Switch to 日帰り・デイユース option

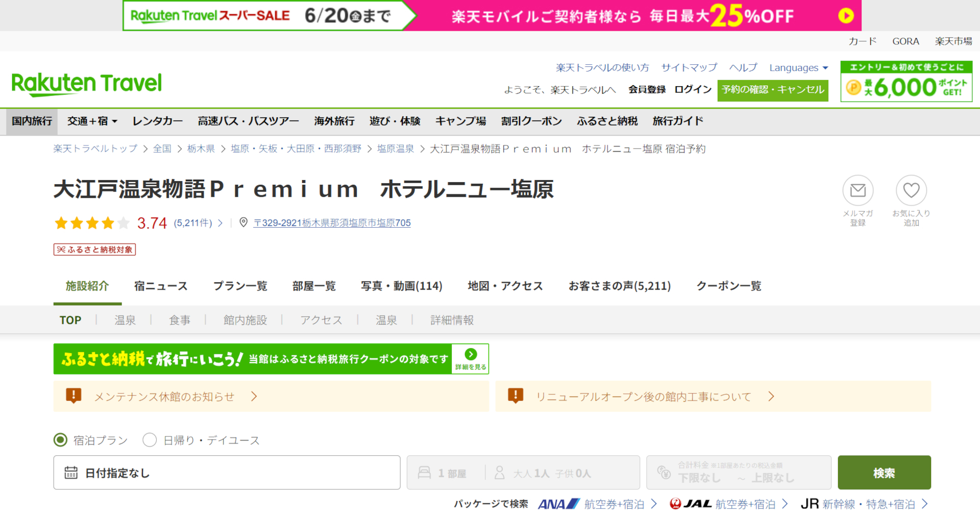pos(150,439)
